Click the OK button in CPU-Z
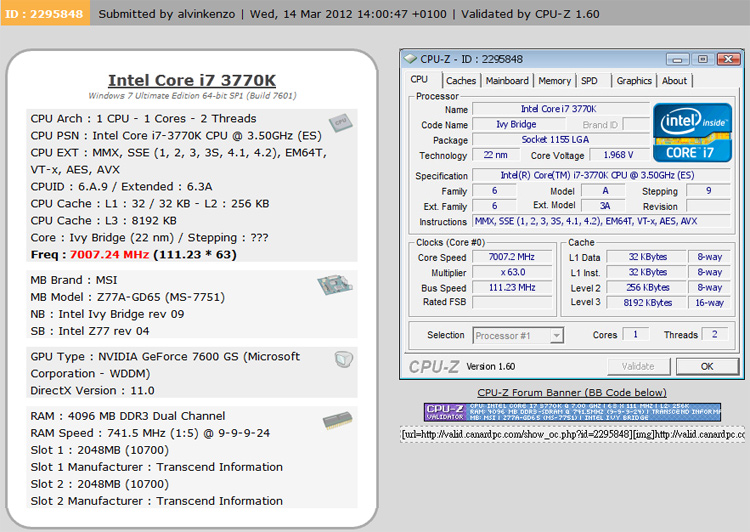750x532 pixels. (707, 366)
